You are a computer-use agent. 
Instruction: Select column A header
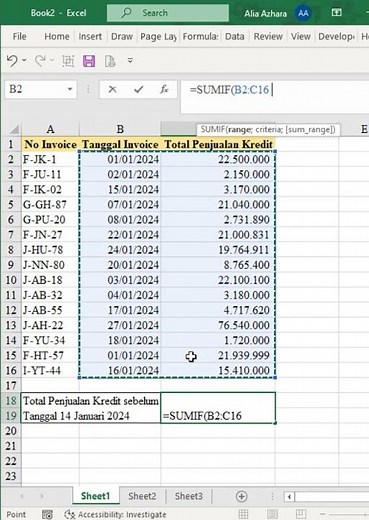[50, 129]
